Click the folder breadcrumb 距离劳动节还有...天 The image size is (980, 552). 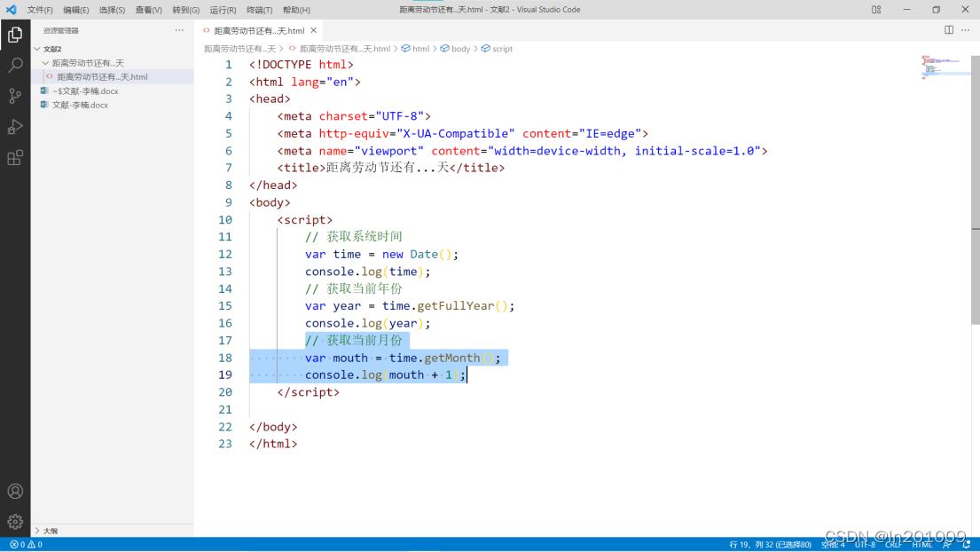pos(240,49)
